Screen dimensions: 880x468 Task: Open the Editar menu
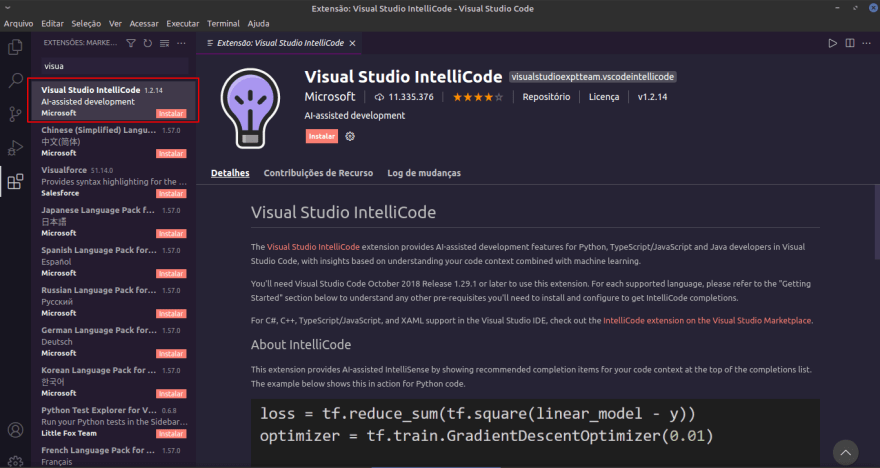coord(52,24)
